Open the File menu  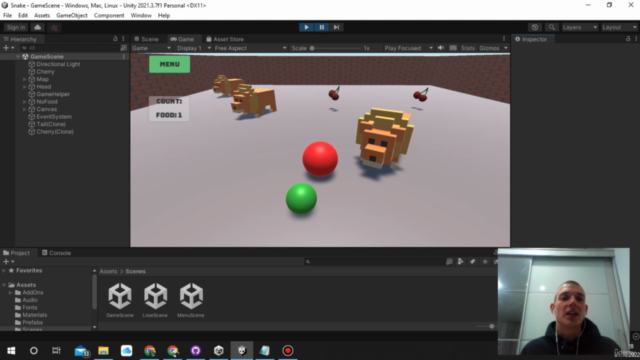7,16
